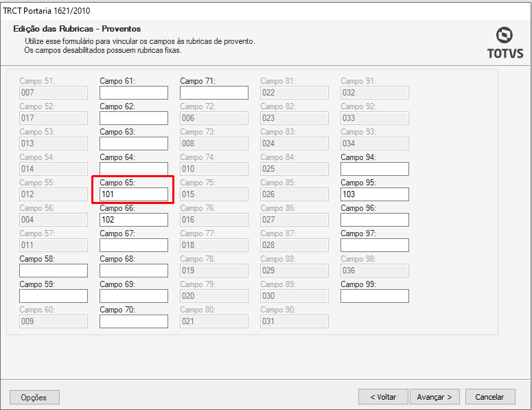Click the disabled Campo 92 field showing 033
This screenshot has width=532, height=410.
pyautogui.click(x=375, y=118)
